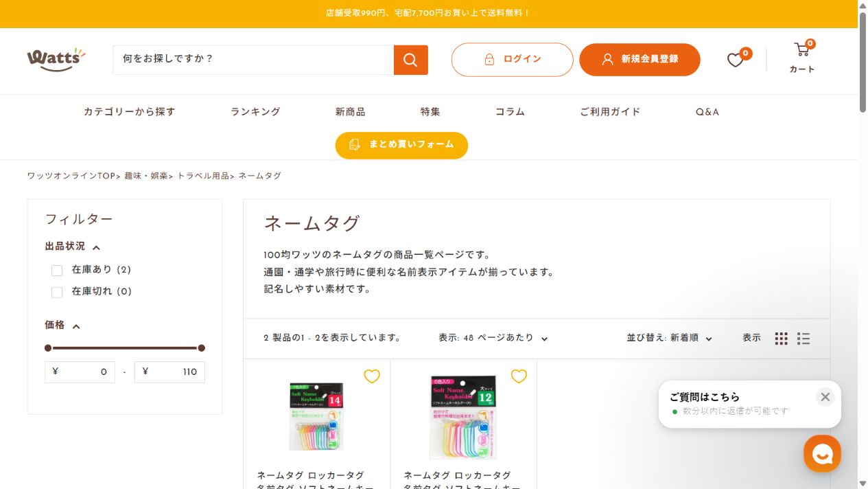Viewport: 868px width, 489px height.
Task: Favorite the 14-piece name tag product heart
Action: (x=372, y=376)
